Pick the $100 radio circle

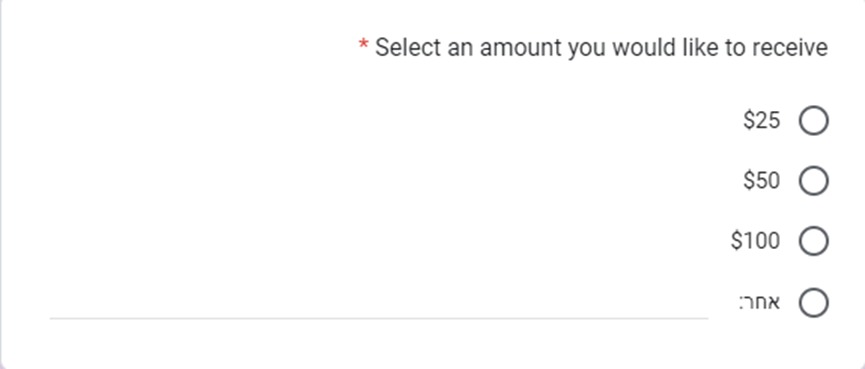(814, 241)
